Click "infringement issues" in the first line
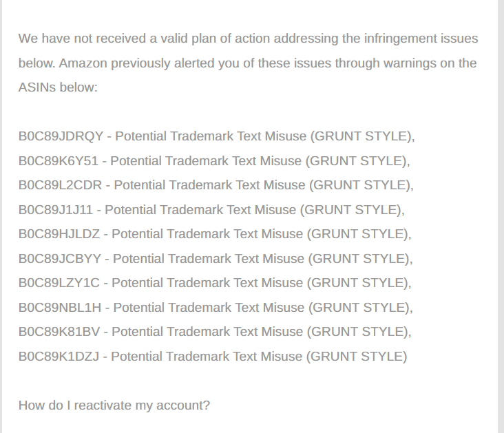504x433 pixels. tap(421, 39)
